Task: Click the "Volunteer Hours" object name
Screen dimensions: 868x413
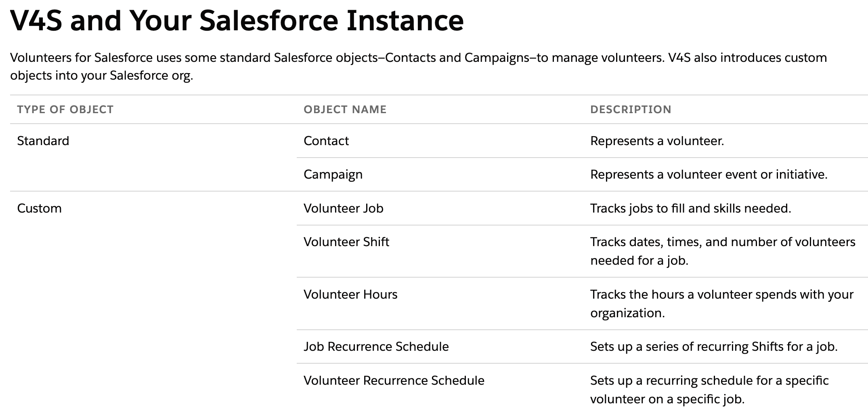Action: 350,295
